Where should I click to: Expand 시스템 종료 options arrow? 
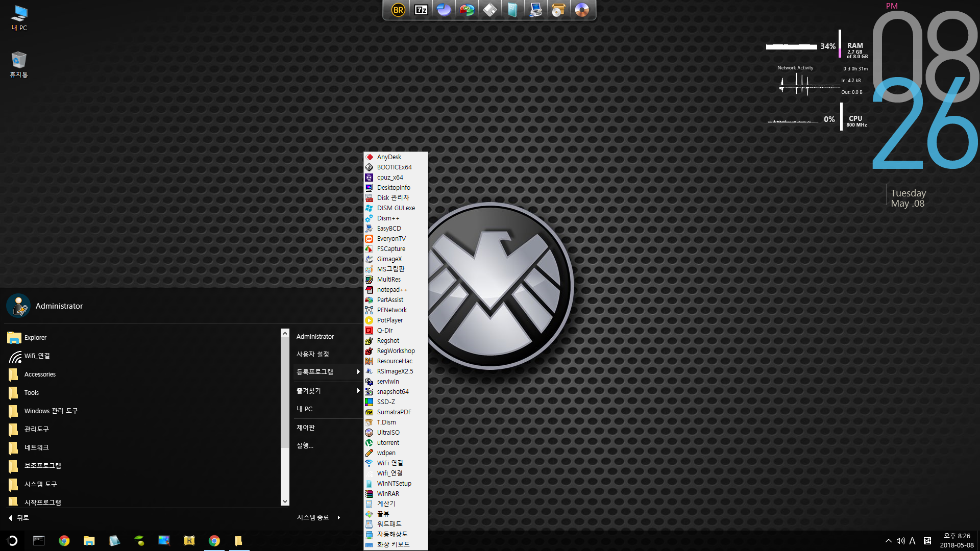pos(338,517)
